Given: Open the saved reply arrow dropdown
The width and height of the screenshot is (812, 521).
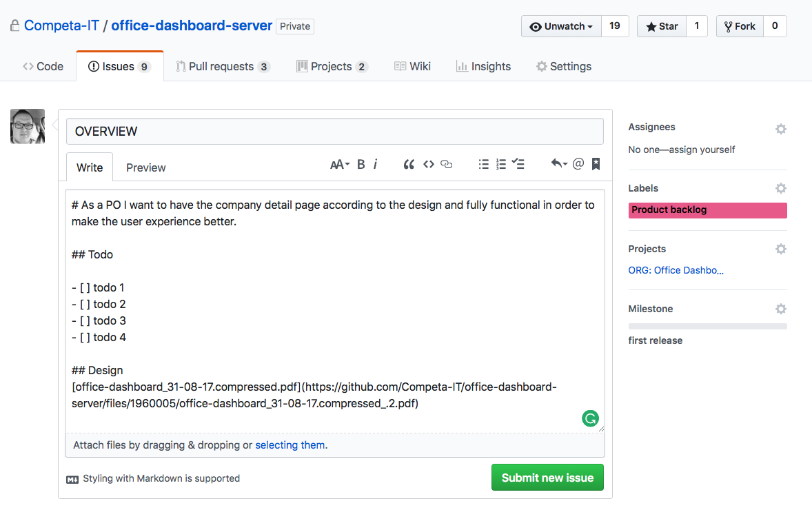Looking at the screenshot, I should coord(559,163).
